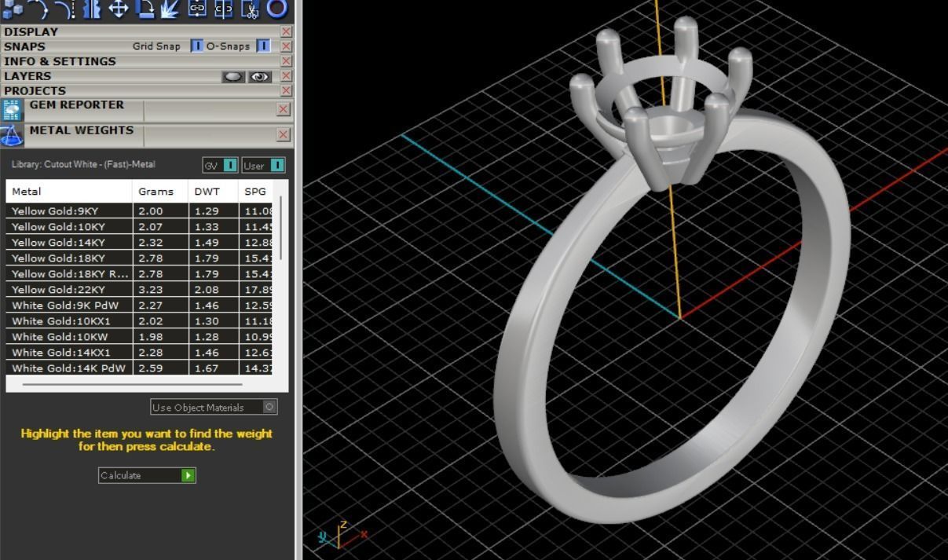Close the PROJECTS panel

point(286,91)
